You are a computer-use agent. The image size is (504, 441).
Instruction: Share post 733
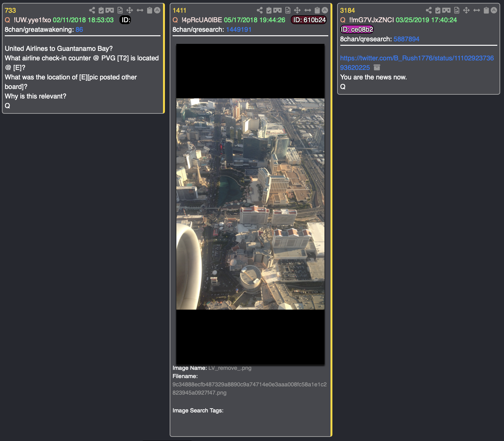click(x=92, y=10)
